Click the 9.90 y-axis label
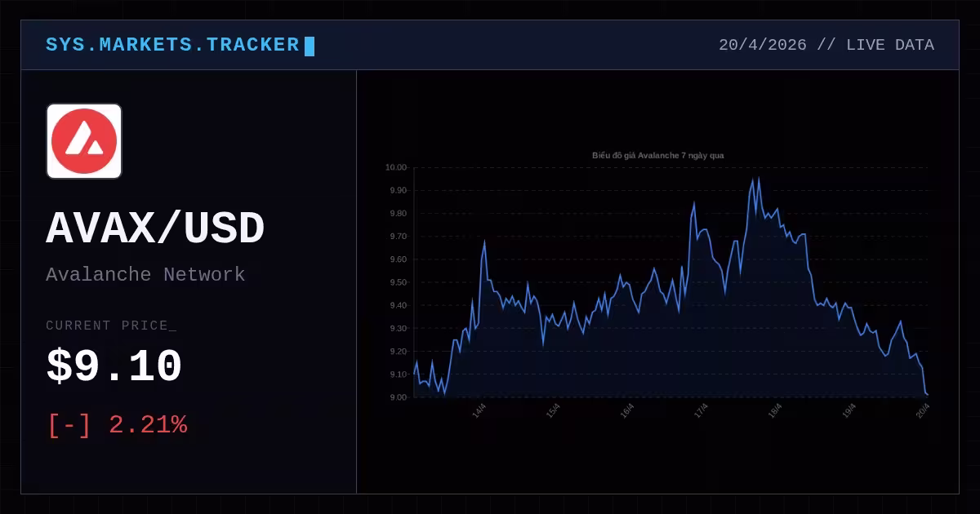Screen dimensions: 980x514 click(398, 190)
